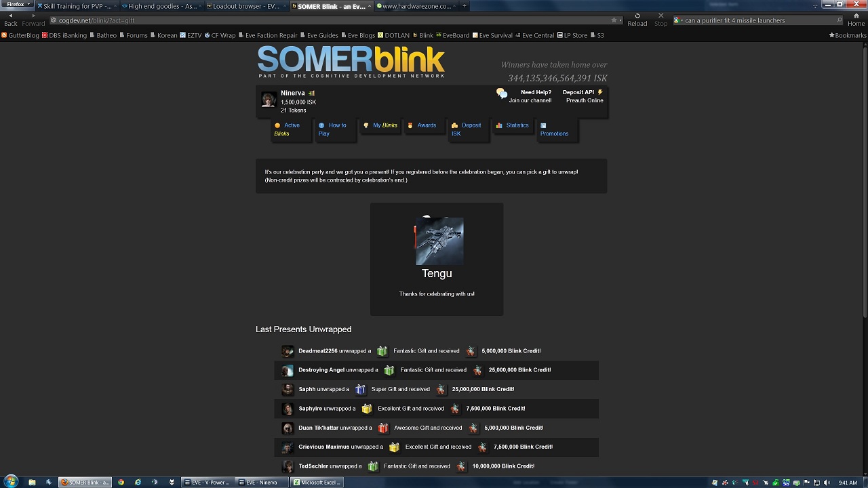Click the Destroying Angel player name
This screenshot has width=868, height=488.
pos(321,370)
